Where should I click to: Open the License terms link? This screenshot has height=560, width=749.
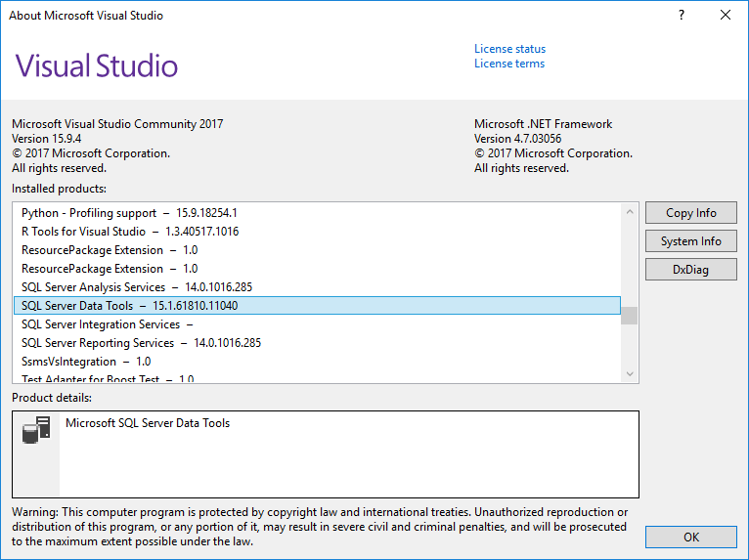(509, 64)
